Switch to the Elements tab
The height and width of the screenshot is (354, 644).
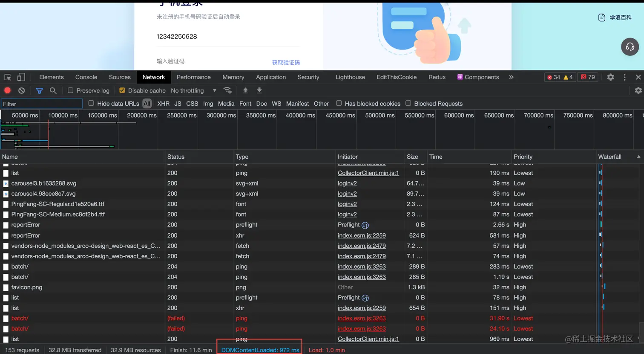click(x=52, y=77)
